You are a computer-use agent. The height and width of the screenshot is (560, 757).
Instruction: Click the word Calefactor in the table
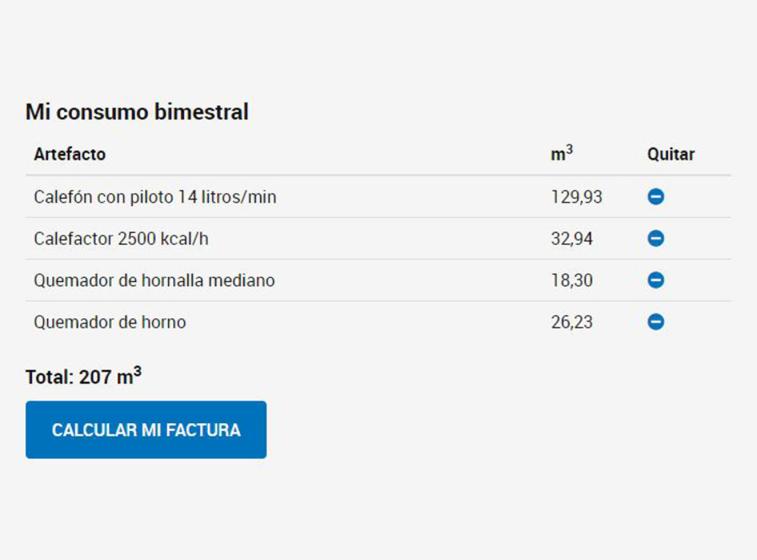(x=73, y=239)
